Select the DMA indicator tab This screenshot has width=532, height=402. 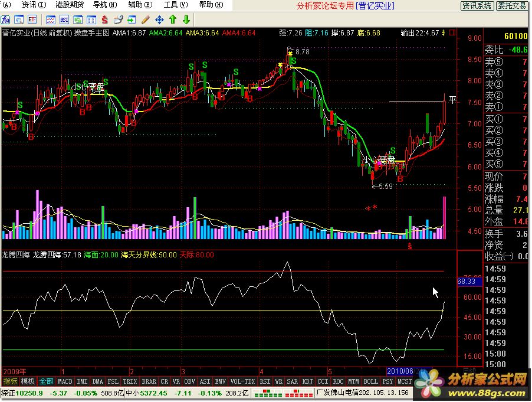click(x=98, y=381)
